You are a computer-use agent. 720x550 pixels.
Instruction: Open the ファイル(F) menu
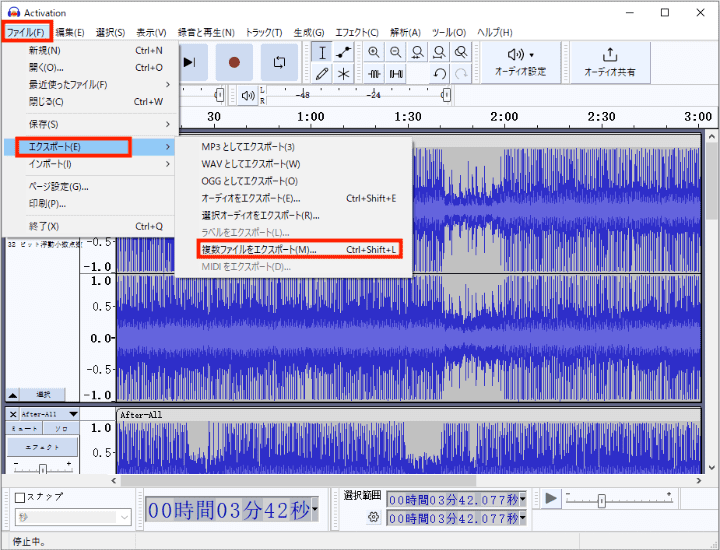(x=27, y=32)
